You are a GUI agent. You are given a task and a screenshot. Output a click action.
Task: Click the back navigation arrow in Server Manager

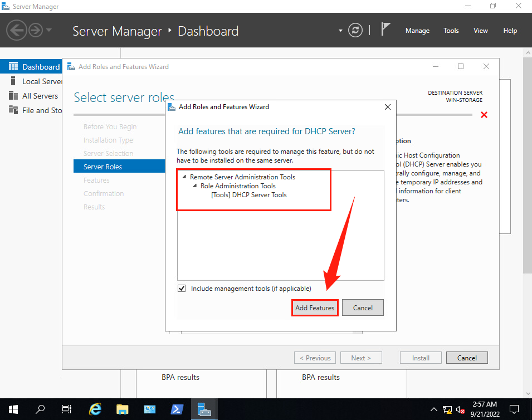tap(16, 30)
